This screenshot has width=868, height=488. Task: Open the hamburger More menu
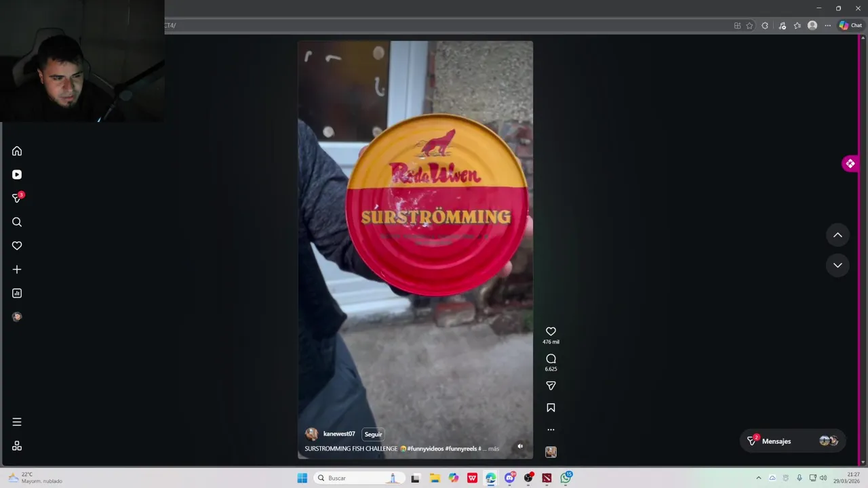pos(17,422)
